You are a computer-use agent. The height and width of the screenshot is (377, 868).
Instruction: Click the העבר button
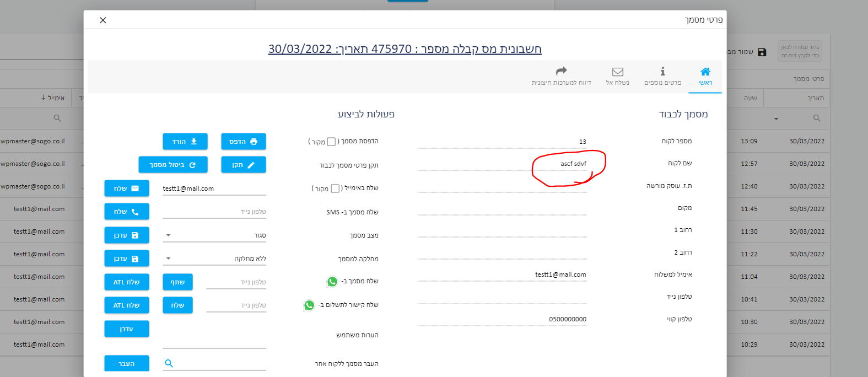pyautogui.click(x=127, y=364)
